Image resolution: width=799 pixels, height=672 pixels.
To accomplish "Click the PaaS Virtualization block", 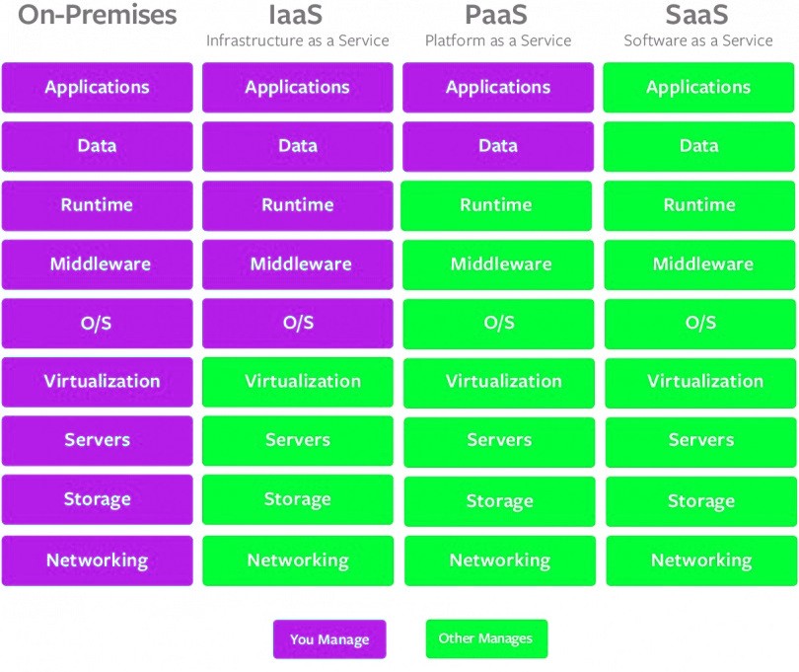I will (x=498, y=383).
